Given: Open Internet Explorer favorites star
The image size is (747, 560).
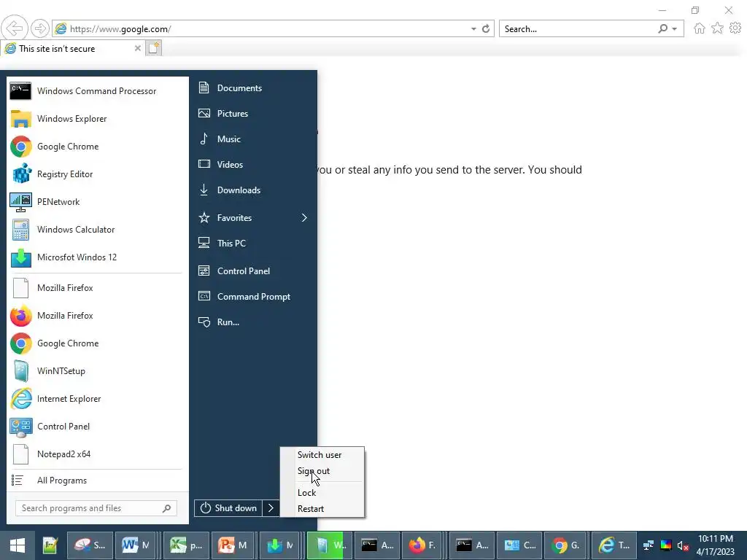Looking at the screenshot, I should tap(718, 28).
